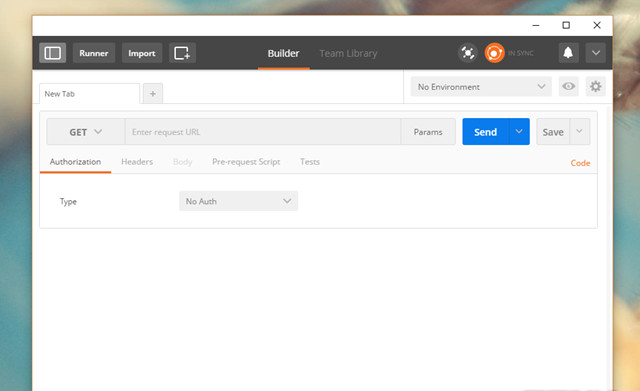The width and height of the screenshot is (640, 391).
Task: Open the Headers tab
Action: pyautogui.click(x=137, y=162)
